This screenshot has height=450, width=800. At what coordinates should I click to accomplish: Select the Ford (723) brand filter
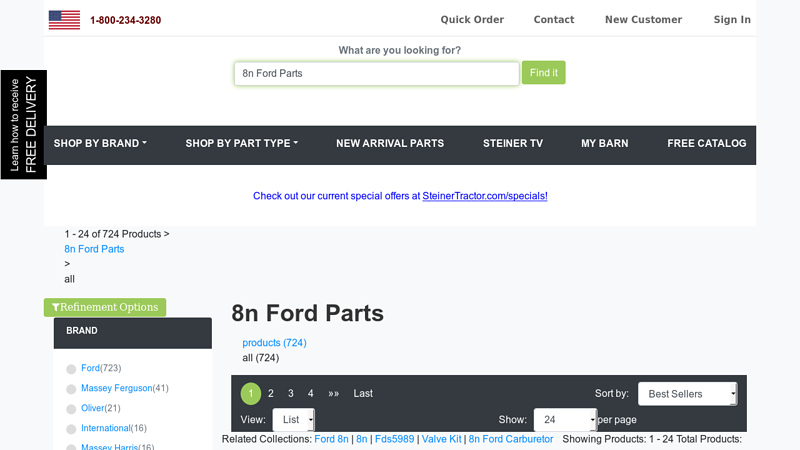[71, 369]
